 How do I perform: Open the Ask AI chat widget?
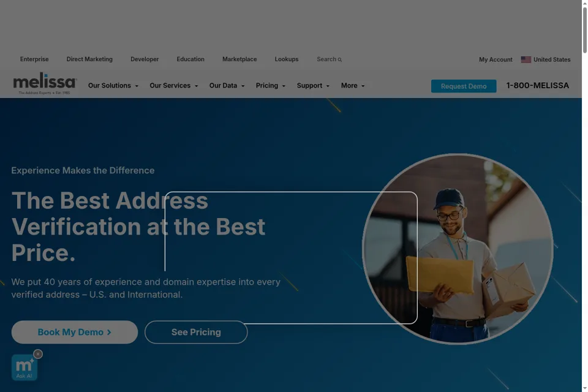(x=24, y=367)
